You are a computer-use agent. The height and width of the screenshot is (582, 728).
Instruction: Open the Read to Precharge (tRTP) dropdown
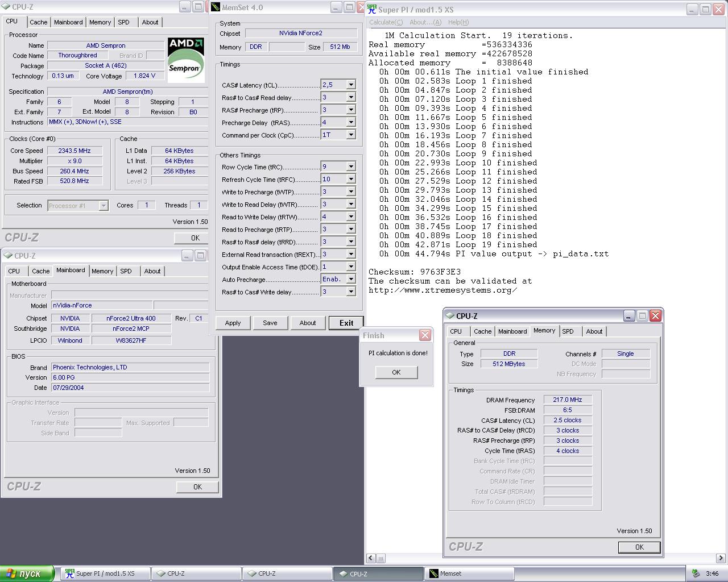(x=351, y=229)
